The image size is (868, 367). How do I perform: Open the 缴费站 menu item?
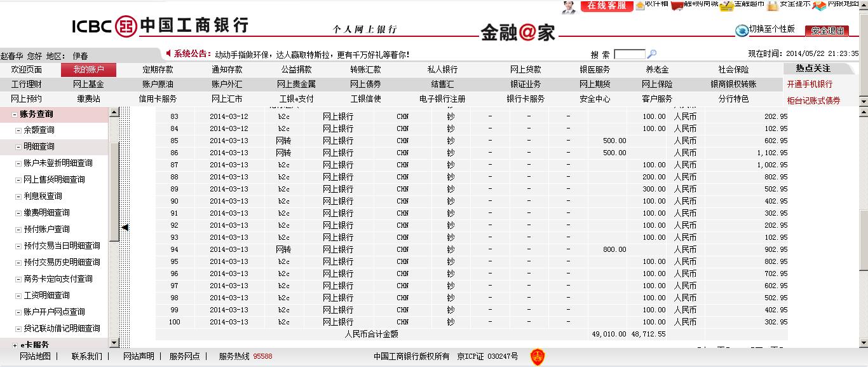click(x=88, y=99)
